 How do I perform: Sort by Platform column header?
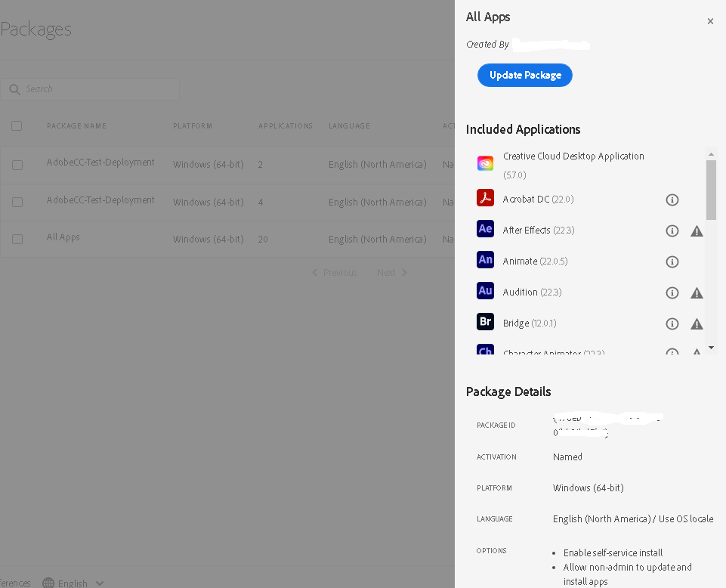[x=193, y=126]
